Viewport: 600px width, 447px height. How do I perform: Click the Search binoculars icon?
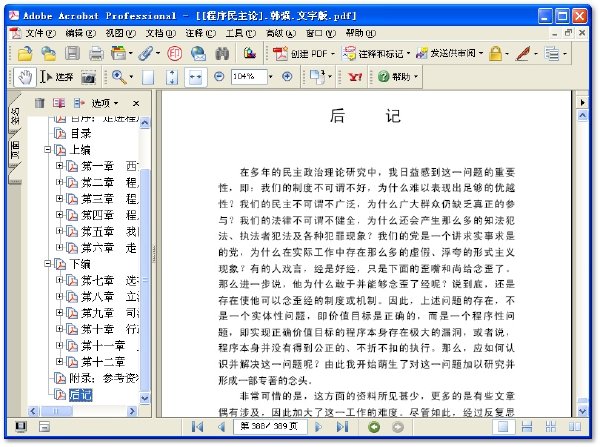pos(222,54)
